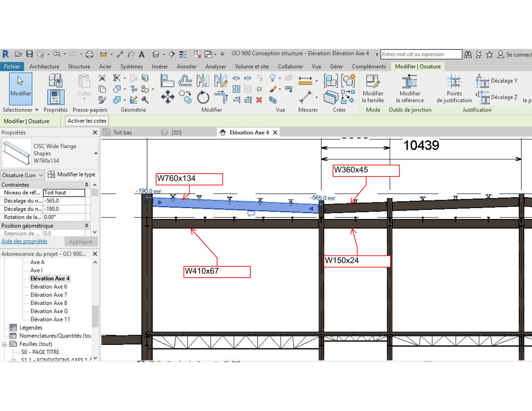This screenshot has width=532, height=411.
Task: Click the Cut scissors icon
Action: click(102, 78)
